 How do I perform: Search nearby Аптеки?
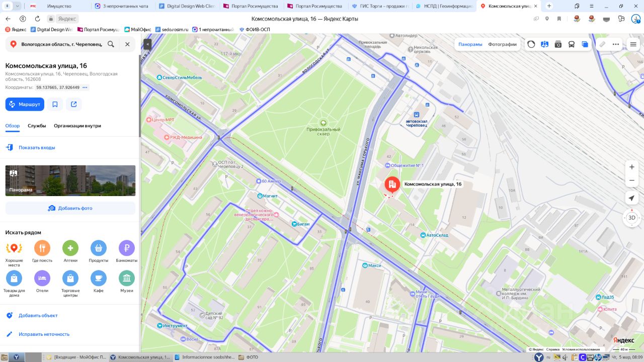(70, 251)
